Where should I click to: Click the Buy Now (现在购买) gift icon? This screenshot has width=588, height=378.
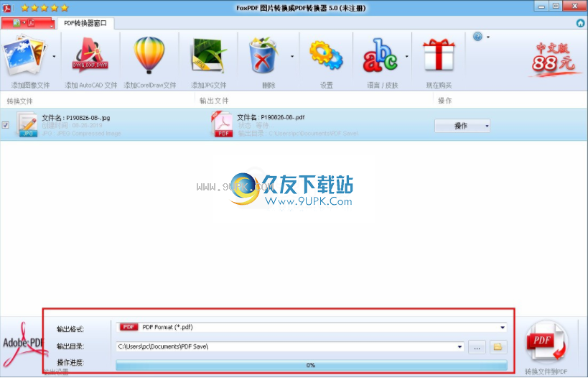(439, 55)
